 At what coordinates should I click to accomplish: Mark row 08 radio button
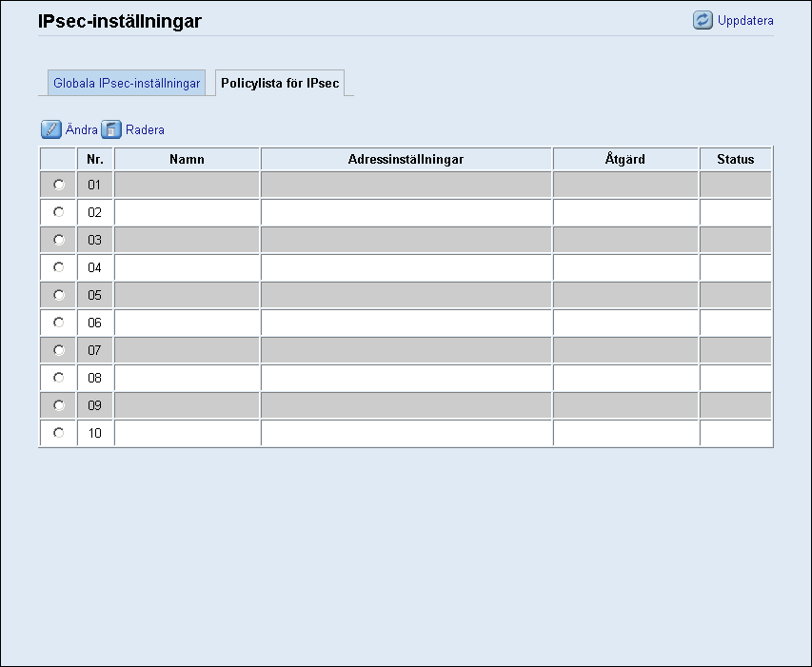pos(58,377)
